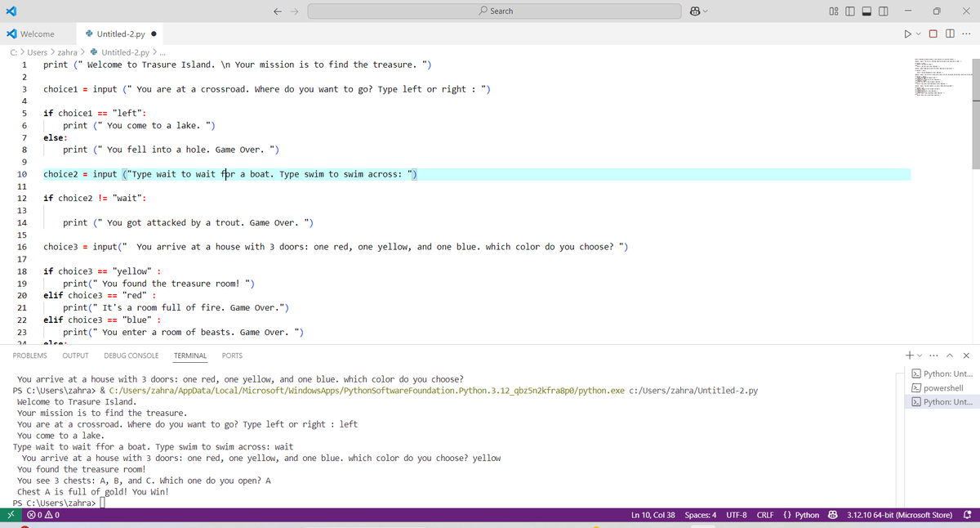980x528 pixels.
Task: Open the terminal launch profile dropdown
Action: [921, 356]
